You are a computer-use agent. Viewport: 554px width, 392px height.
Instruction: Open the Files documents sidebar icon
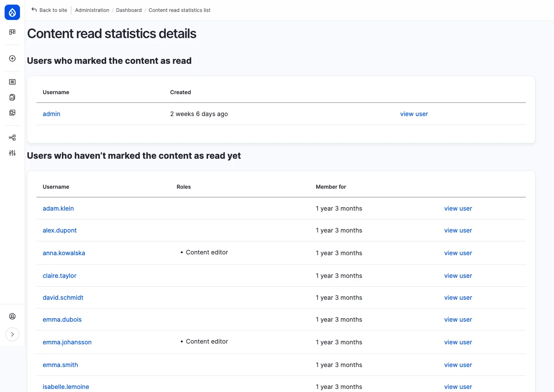point(12,97)
